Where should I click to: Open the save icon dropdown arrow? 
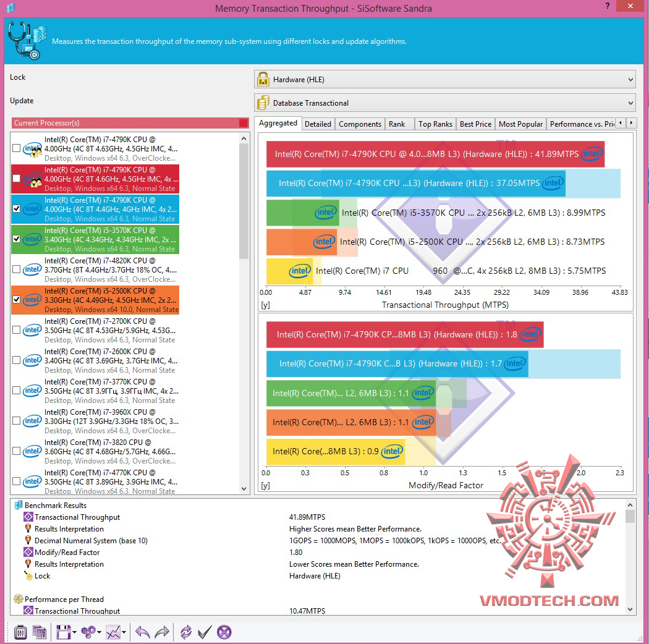coord(75,632)
